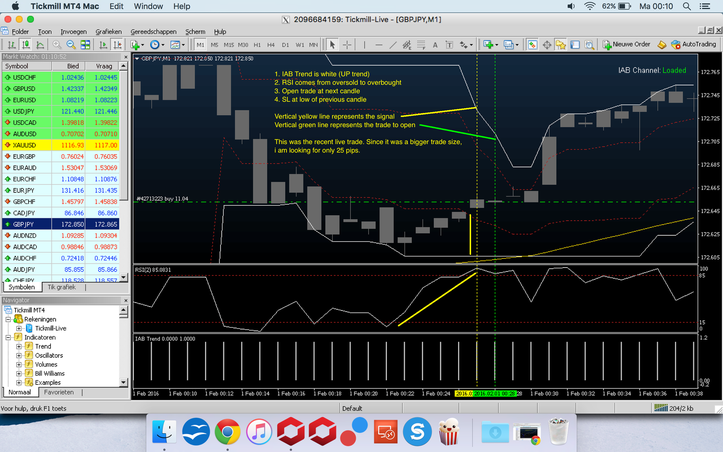The width and height of the screenshot is (723, 452).
Task: Open Skype from the Dock
Action: [417, 432]
